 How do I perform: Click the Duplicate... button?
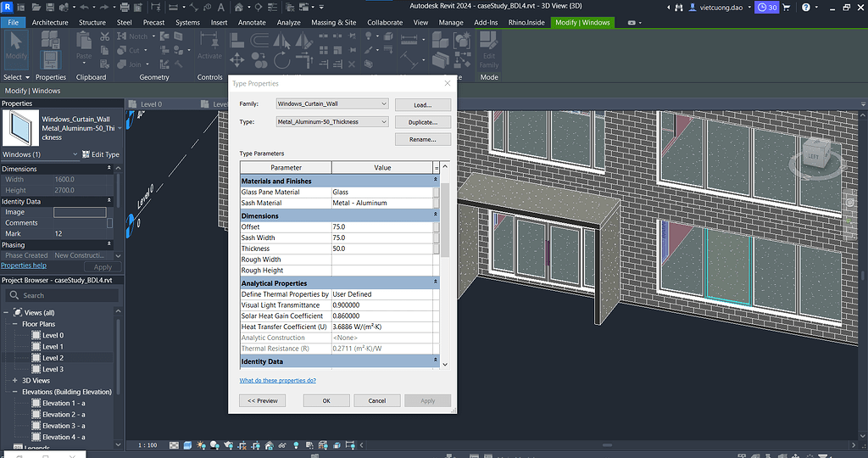coord(423,122)
